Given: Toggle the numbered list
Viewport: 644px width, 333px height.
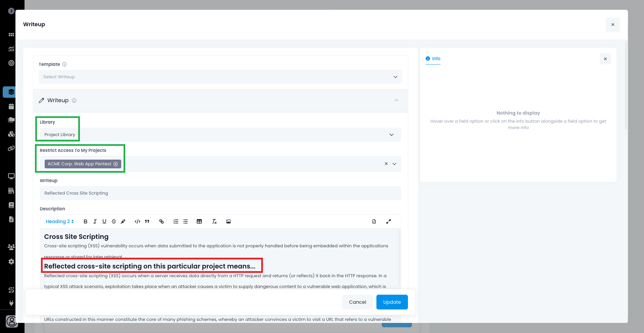Looking at the screenshot, I should [176, 221].
